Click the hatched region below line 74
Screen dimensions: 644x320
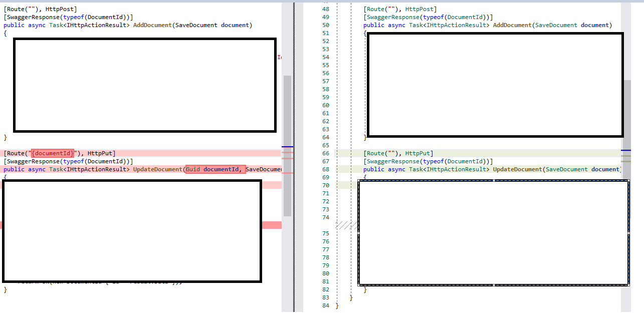coord(346,225)
